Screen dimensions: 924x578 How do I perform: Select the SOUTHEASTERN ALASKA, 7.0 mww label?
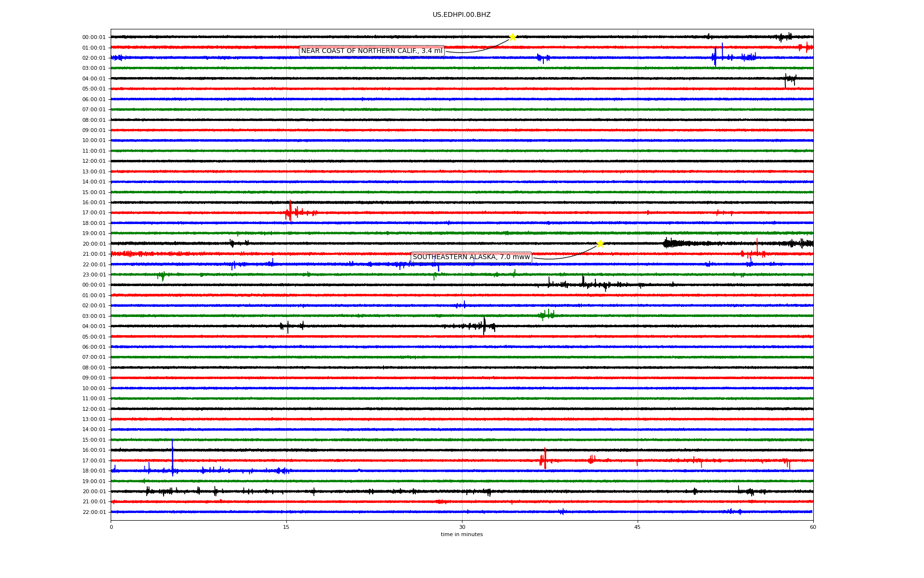[471, 257]
